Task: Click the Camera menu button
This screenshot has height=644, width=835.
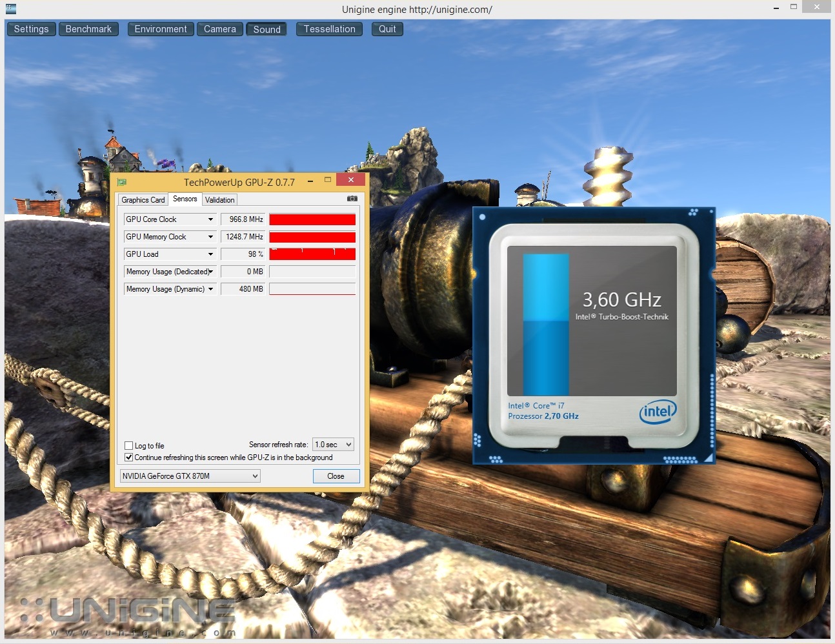Action: (x=220, y=29)
